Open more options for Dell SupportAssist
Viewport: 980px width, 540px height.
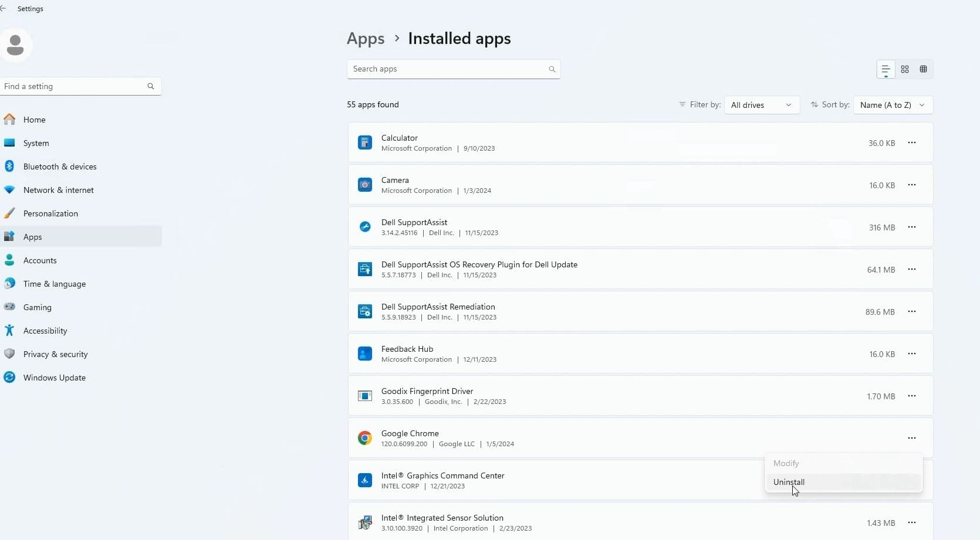912,227
